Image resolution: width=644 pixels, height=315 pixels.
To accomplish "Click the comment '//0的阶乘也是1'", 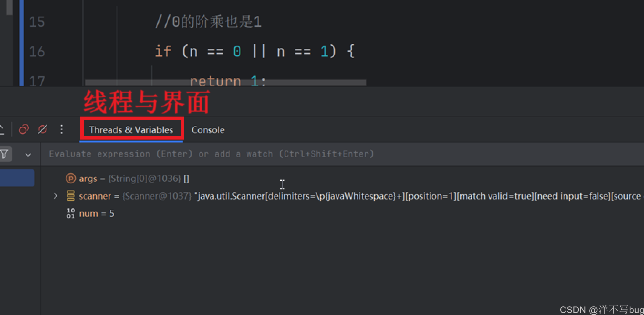I will 208,22.
